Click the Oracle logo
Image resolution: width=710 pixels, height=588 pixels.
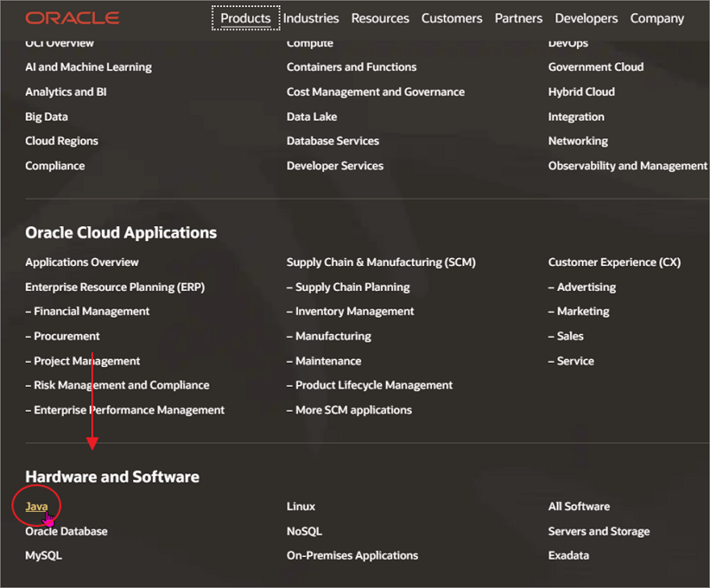[72, 18]
